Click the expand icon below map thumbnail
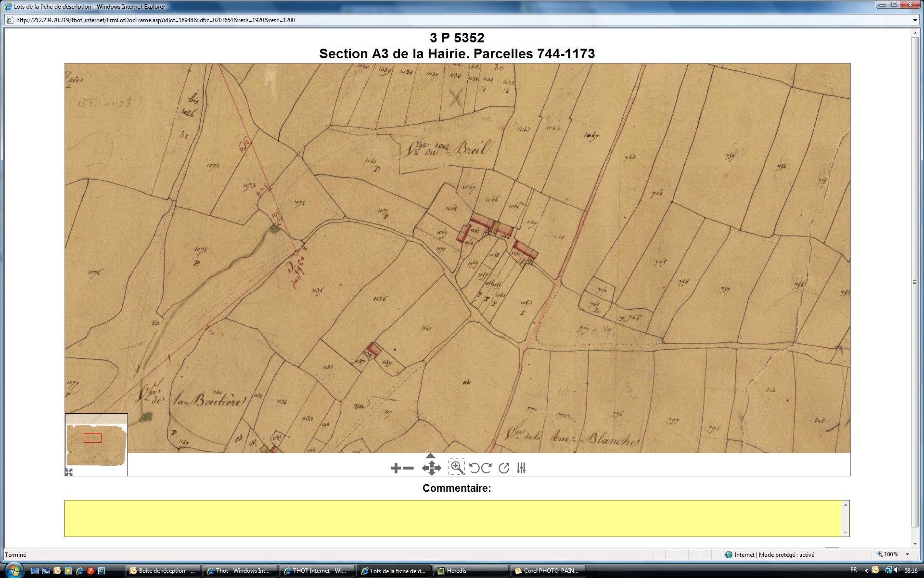This screenshot has height=578, width=924. pyautogui.click(x=69, y=472)
